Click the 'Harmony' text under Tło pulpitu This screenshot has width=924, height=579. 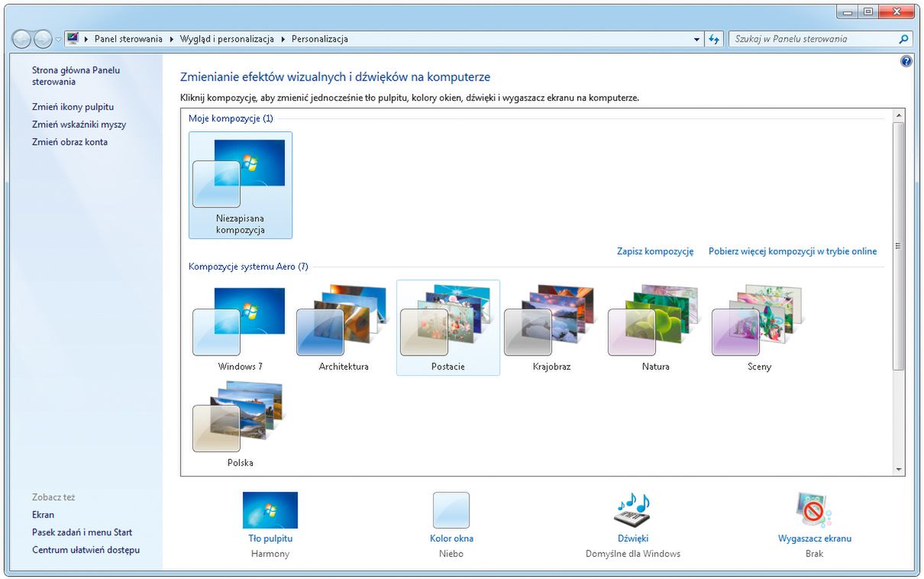[x=270, y=554]
